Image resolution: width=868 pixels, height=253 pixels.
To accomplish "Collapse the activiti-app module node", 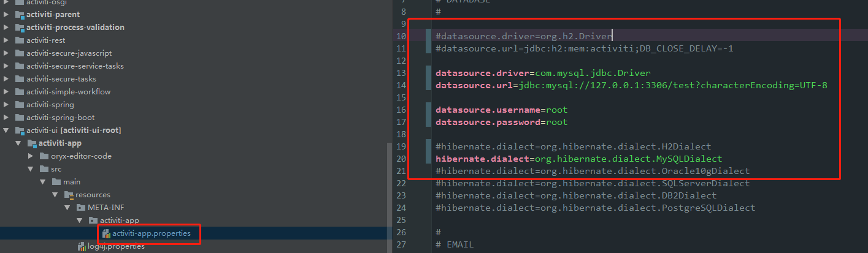I will pyautogui.click(x=18, y=143).
